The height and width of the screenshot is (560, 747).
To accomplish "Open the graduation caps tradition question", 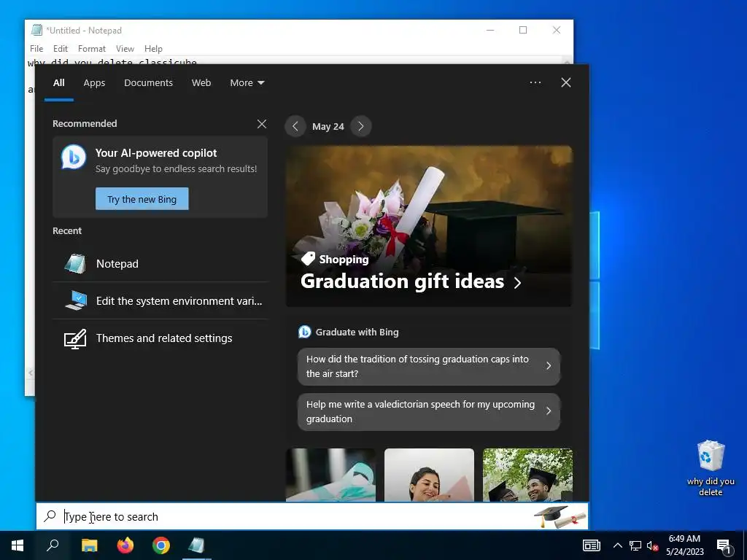I will tap(429, 366).
